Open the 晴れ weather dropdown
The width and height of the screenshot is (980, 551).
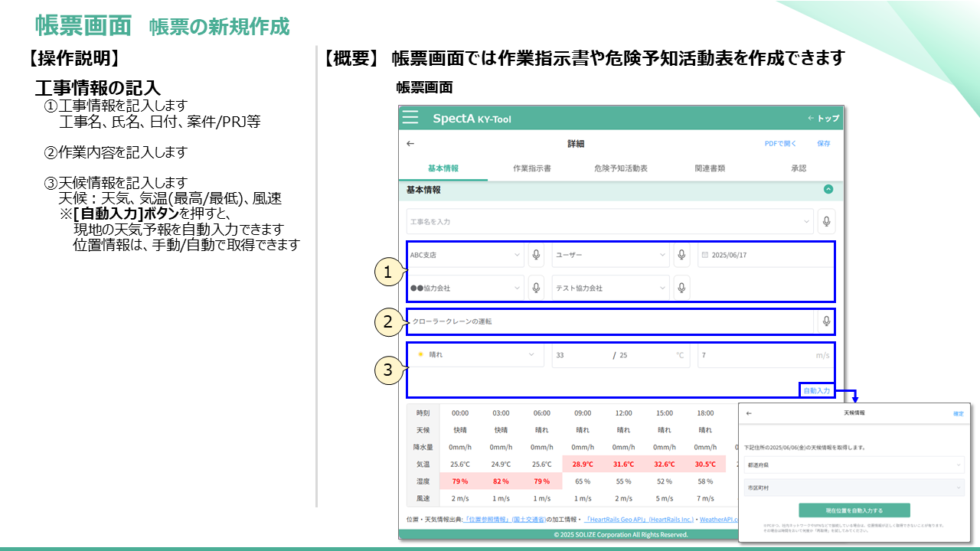coord(475,355)
